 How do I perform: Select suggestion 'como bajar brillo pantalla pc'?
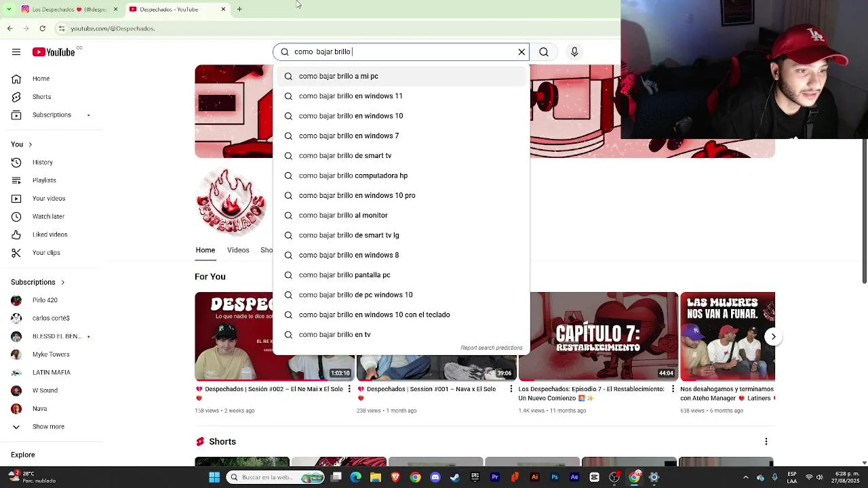click(x=401, y=275)
